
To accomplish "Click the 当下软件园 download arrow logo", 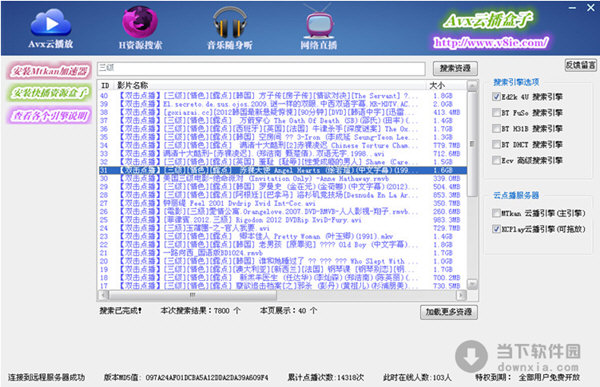I will [x=471, y=356].
